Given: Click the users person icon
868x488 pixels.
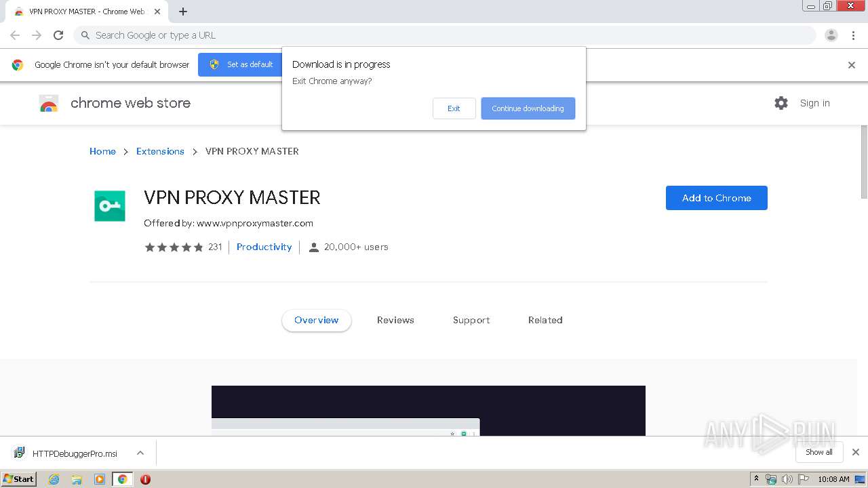Looking at the screenshot, I should click(x=314, y=247).
